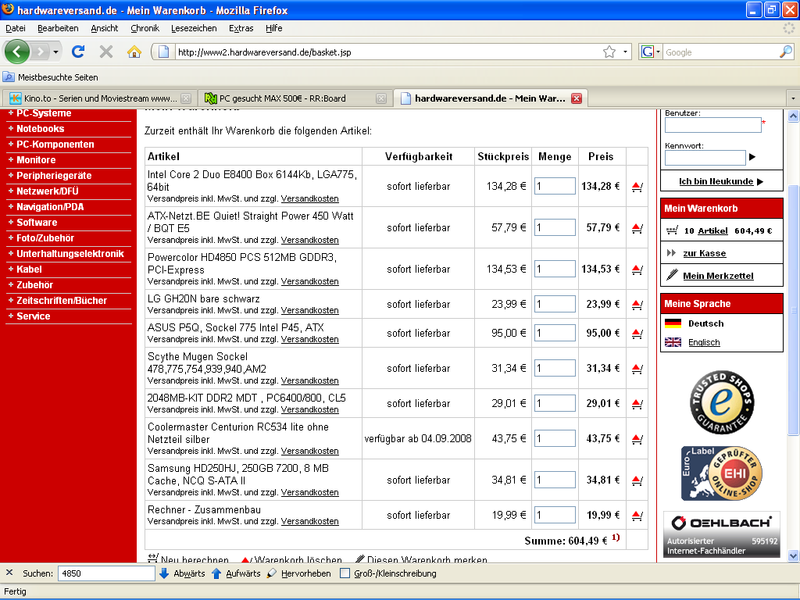This screenshot has height=600, width=800.
Task: Find next with Abwärts arrow
Action: pyautogui.click(x=182, y=573)
